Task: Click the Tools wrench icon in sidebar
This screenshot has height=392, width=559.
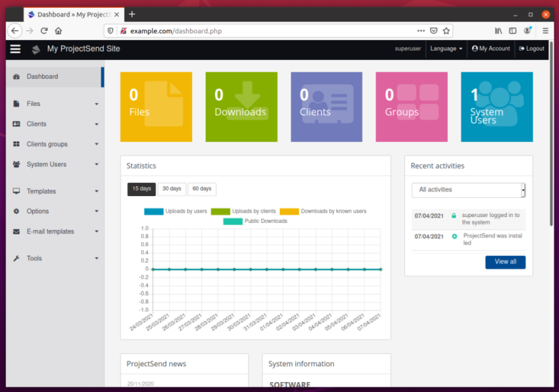Action: (16, 258)
